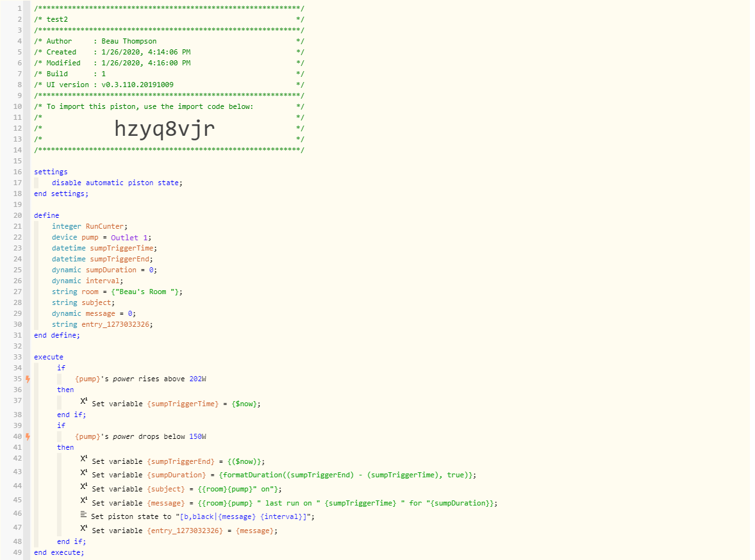Select the variable icon for Set variable sumpTriggerEnd
The height and width of the screenshot is (560, 755).
[x=84, y=459]
